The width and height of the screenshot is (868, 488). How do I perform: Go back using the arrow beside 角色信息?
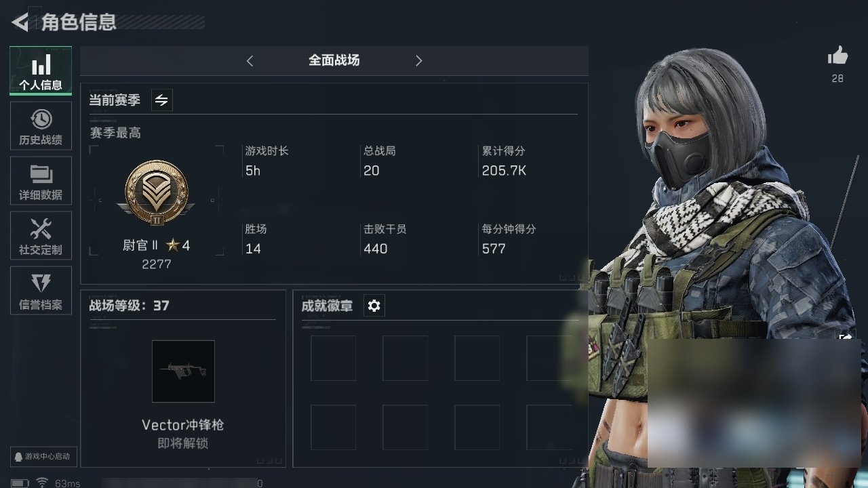[x=20, y=22]
